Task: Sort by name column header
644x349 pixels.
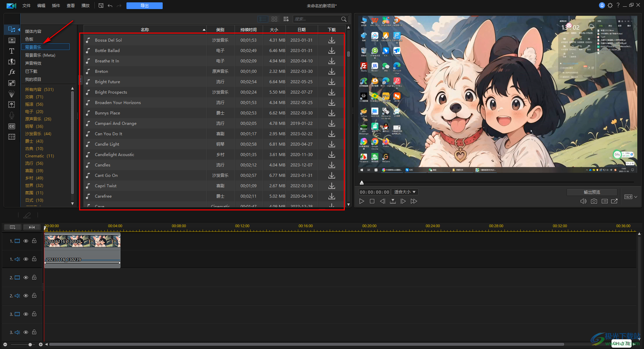Action: point(145,30)
